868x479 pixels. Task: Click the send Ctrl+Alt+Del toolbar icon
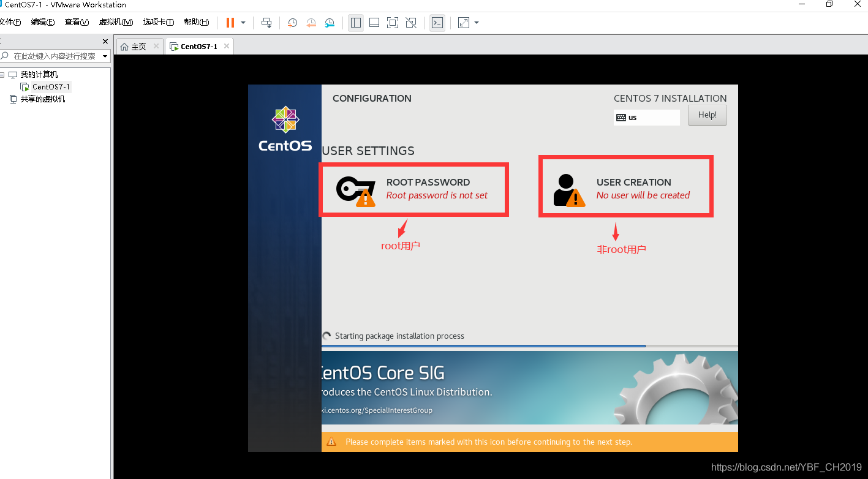(x=266, y=23)
